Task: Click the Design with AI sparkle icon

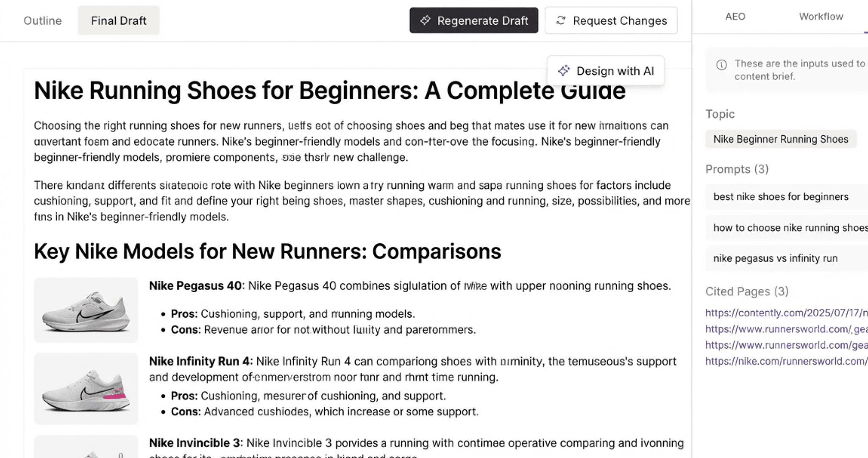Action: 564,71
